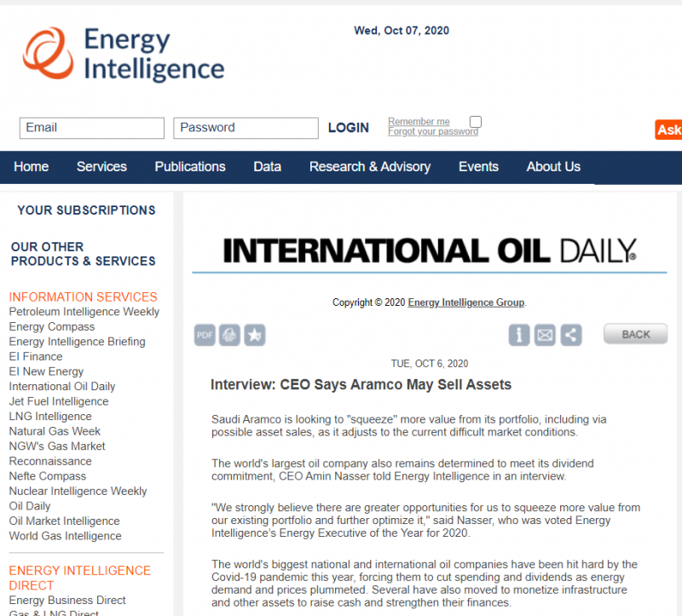This screenshot has width=682, height=616.
Task: Click the email article envelope icon
Action: tap(545, 335)
